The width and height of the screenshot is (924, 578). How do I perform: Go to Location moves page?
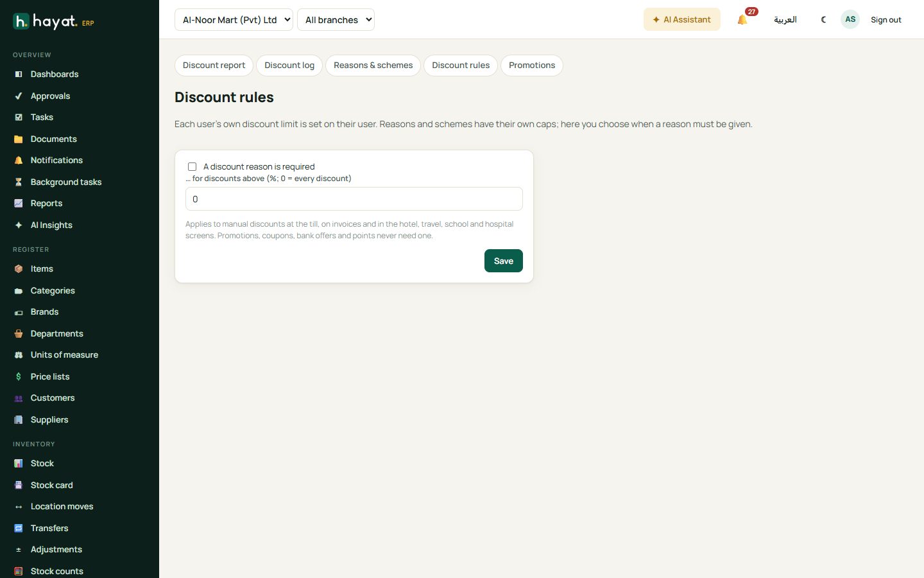[x=62, y=507]
